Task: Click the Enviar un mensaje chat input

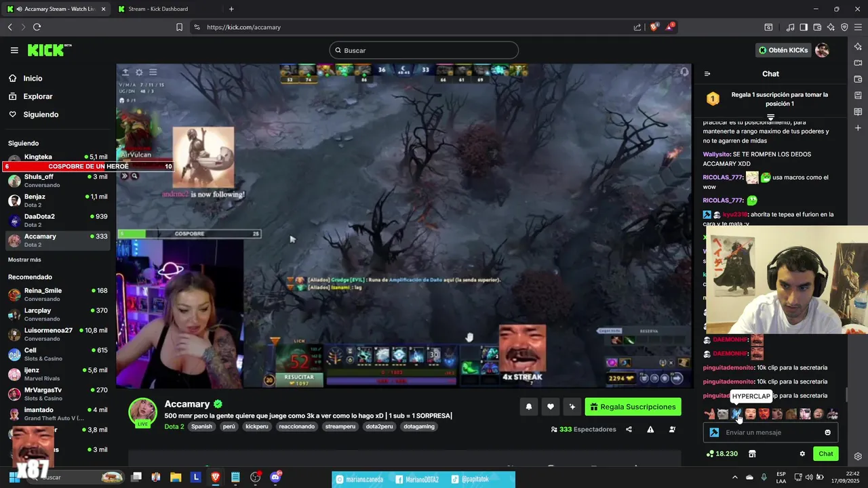Action: tap(770, 432)
